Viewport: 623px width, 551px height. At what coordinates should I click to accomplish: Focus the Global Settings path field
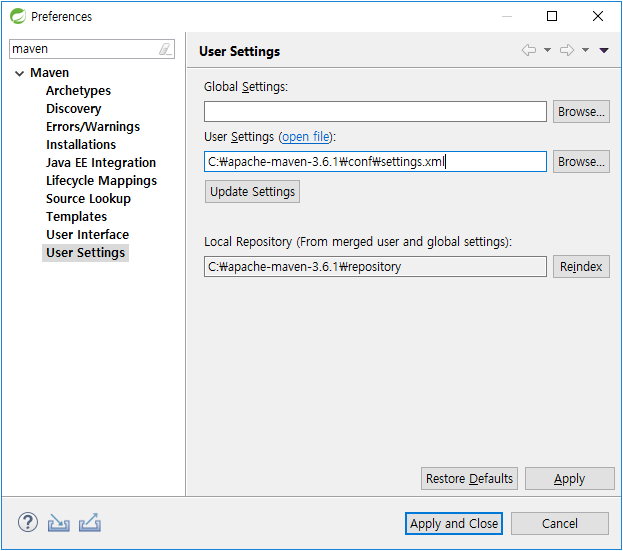pyautogui.click(x=375, y=112)
